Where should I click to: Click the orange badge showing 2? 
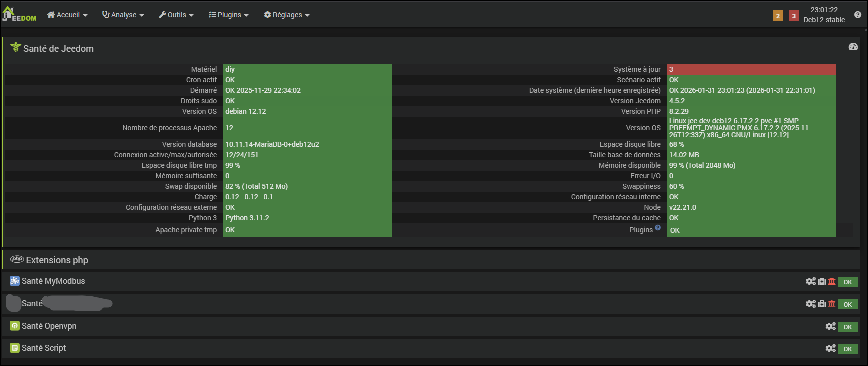778,16
